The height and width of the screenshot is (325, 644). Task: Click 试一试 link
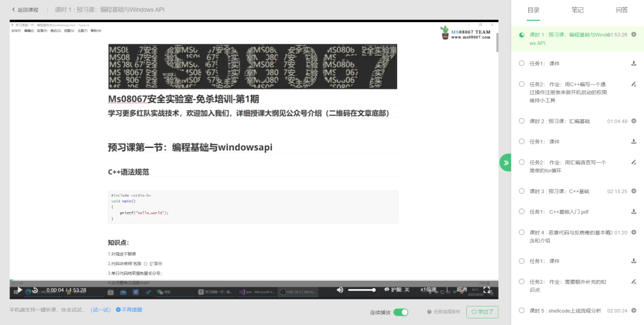[x=101, y=310]
